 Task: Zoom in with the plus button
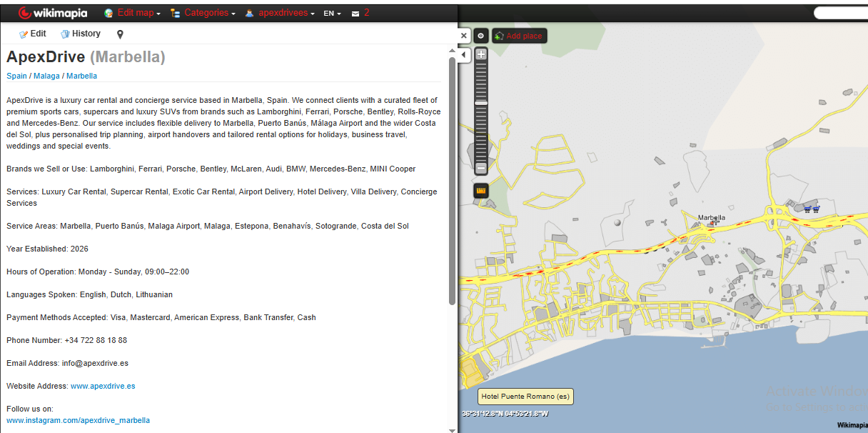pos(481,54)
